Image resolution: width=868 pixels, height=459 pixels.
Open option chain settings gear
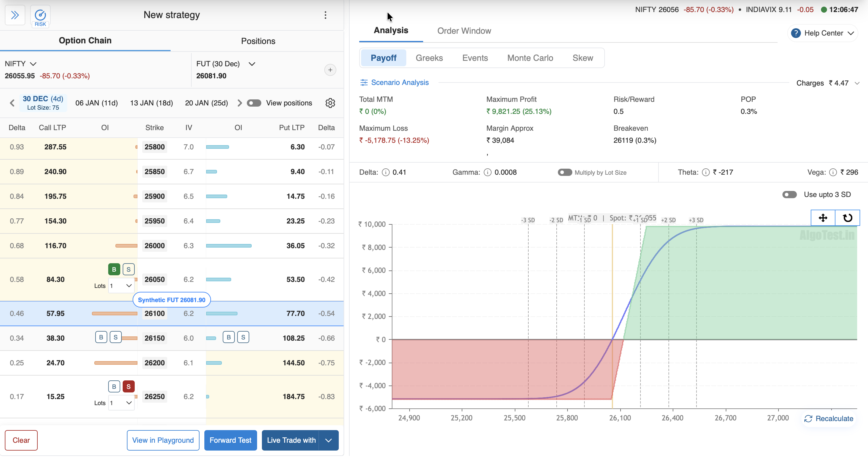[x=330, y=103]
